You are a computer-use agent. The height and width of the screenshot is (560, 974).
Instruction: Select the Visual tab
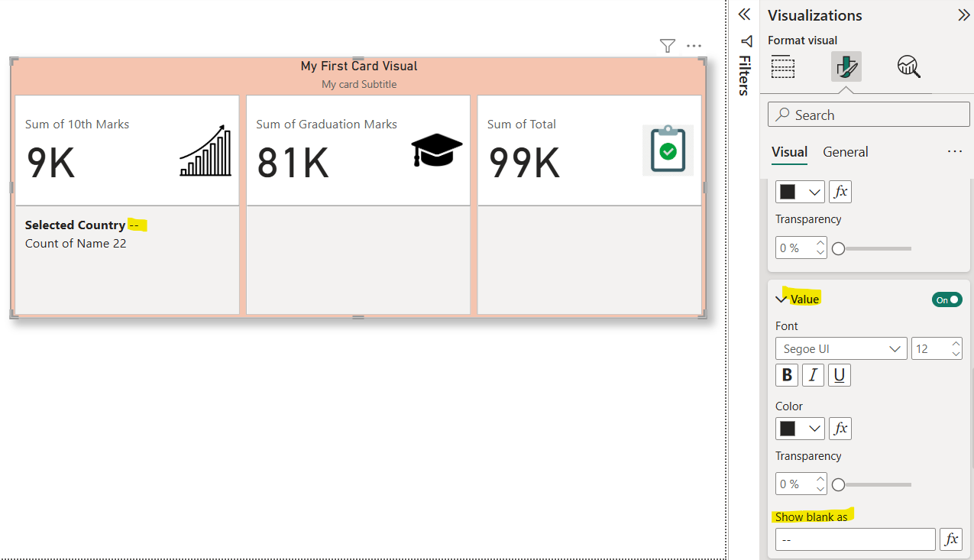pyautogui.click(x=788, y=152)
